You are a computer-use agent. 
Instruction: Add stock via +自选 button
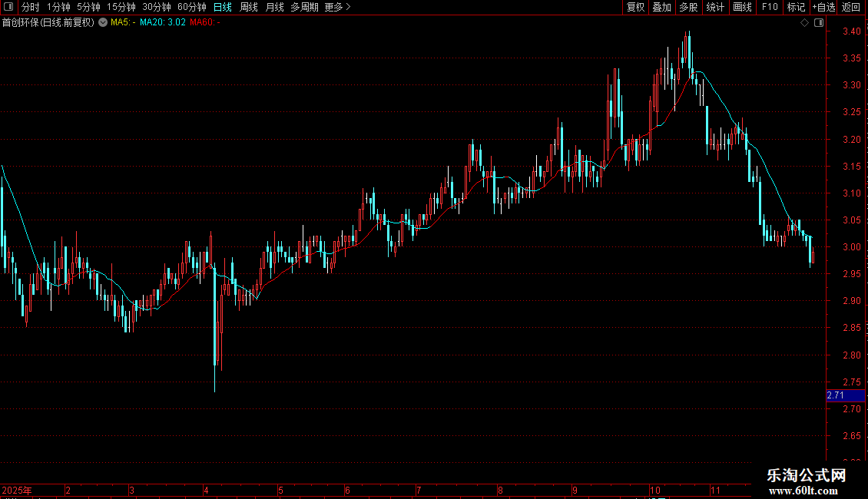[x=823, y=7]
